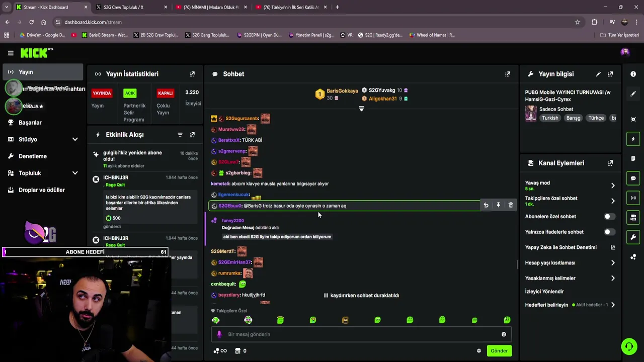644x362 pixels.
Task: Pop out the Etkinlik Akışı panel
Action: click(192, 135)
